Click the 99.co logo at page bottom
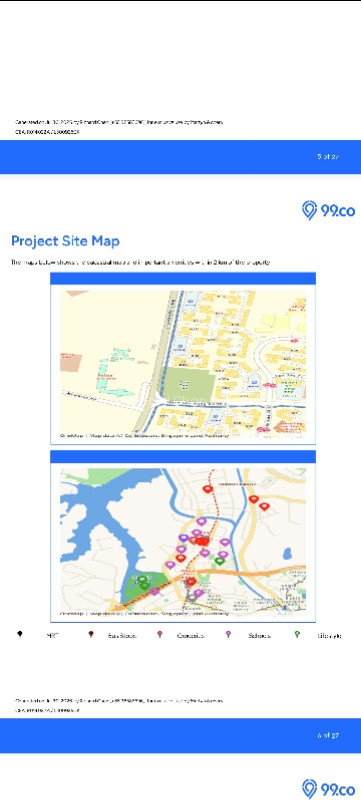Image resolution: width=361 pixels, height=800 pixels. [x=328, y=788]
